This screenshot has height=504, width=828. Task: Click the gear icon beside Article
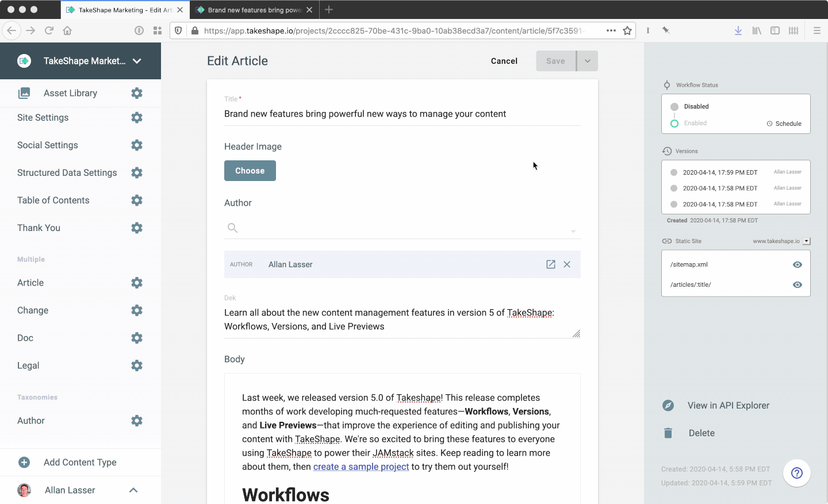(x=137, y=283)
